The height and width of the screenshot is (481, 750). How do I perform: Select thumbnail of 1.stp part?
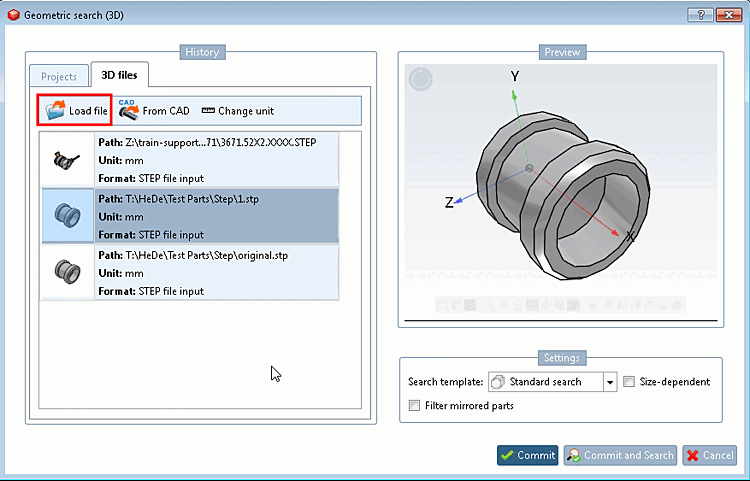click(x=67, y=216)
